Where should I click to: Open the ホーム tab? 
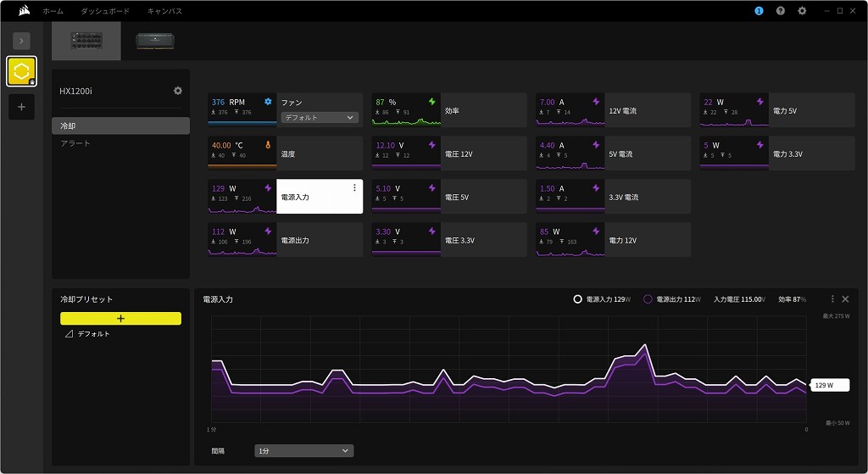click(53, 11)
